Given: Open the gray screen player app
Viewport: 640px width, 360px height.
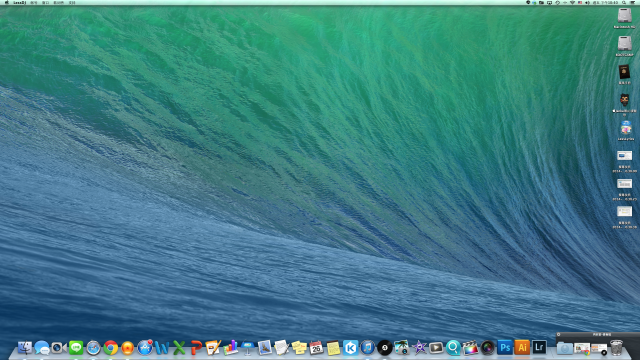Looking at the screenshot, I should (x=436, y=347).
